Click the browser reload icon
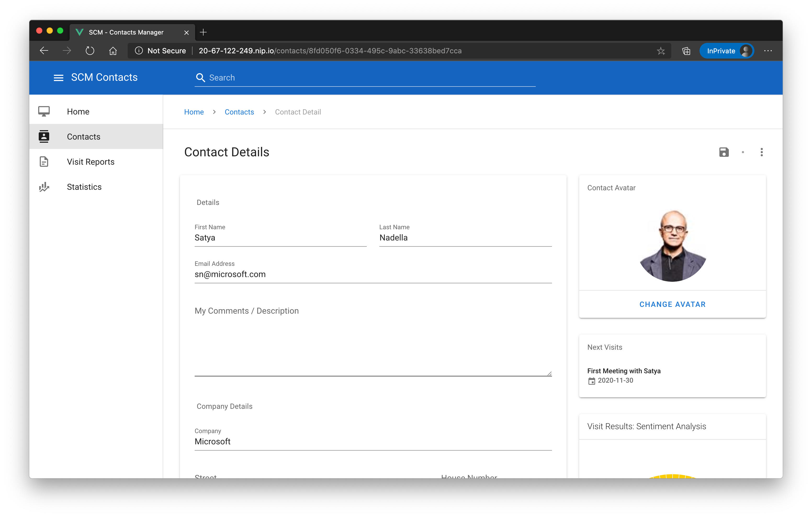812x517 pixels. (90, 50)
